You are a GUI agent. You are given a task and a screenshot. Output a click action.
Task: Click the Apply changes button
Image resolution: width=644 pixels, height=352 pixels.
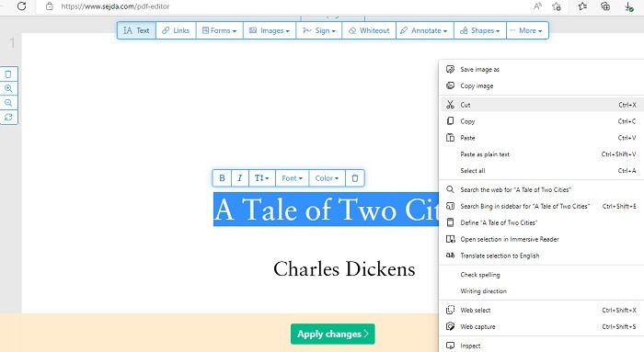tap(333, 334)
